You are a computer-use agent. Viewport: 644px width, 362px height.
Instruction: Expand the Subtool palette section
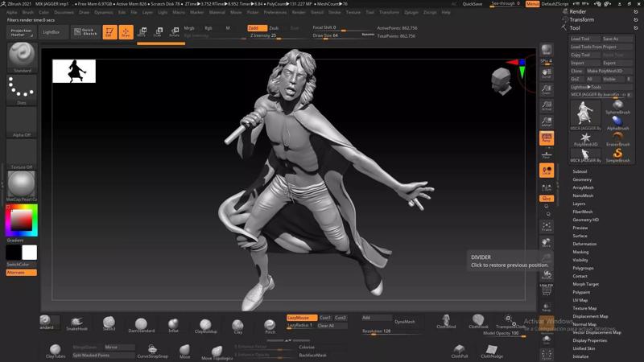pyautogui.click(x=580, y=171)
